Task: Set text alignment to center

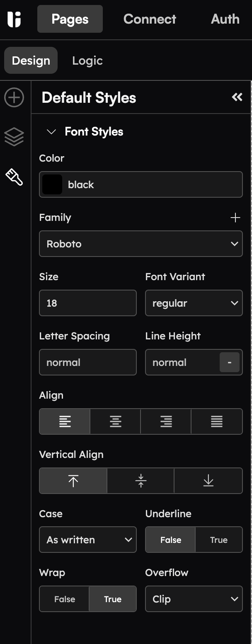Action: 116,421
